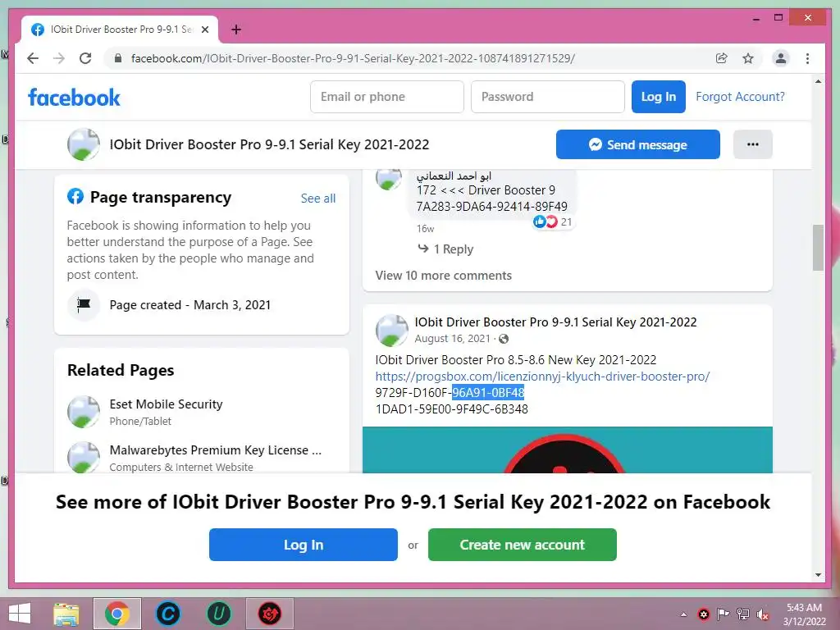Click Eset Mobile Security page avatar
Viewport: 840px width, 630px height.
click(x=84, y=412)
